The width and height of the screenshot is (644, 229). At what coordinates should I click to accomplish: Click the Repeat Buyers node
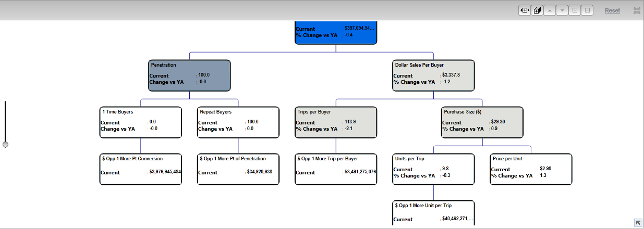[x=238, y=122]
